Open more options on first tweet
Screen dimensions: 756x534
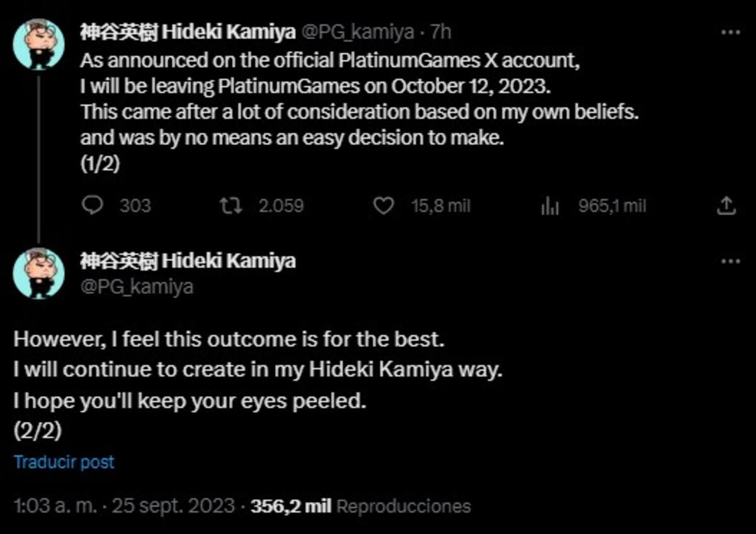730,31
